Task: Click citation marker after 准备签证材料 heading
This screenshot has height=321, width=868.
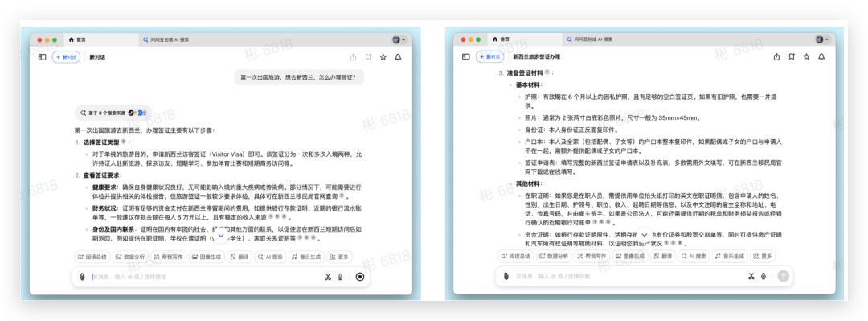Action: tap(547, 72)
